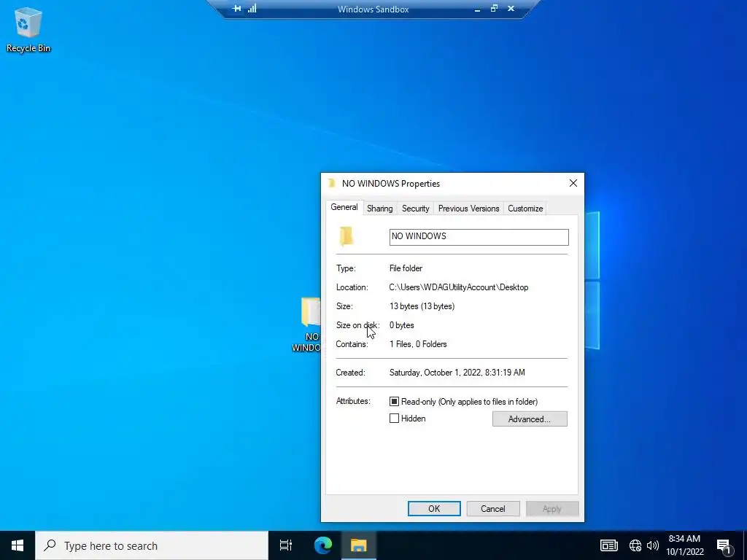This screenshot has width=747, height=560.
Task: Open the taskbar clock showing 8:34 AM
Action: click(684, 545)
